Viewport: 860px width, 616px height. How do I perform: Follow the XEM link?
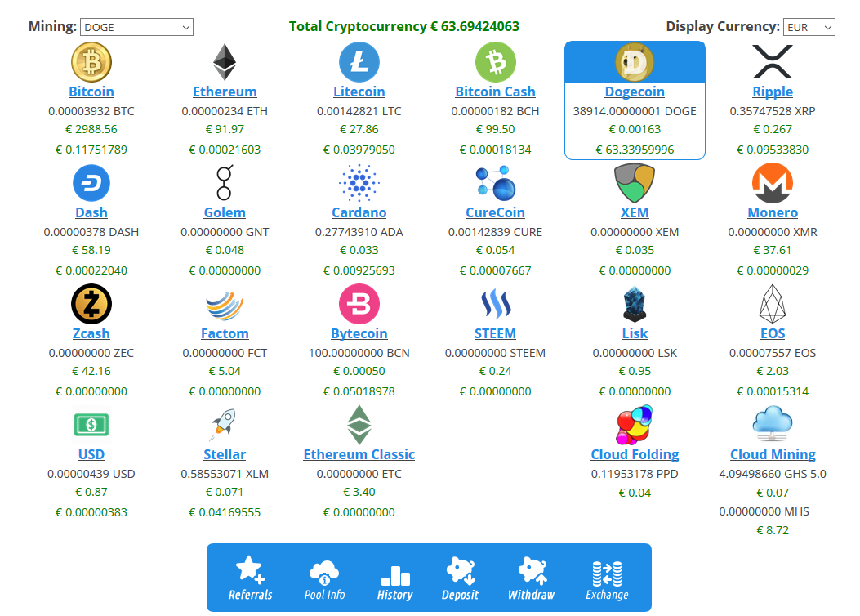point(635,212)
